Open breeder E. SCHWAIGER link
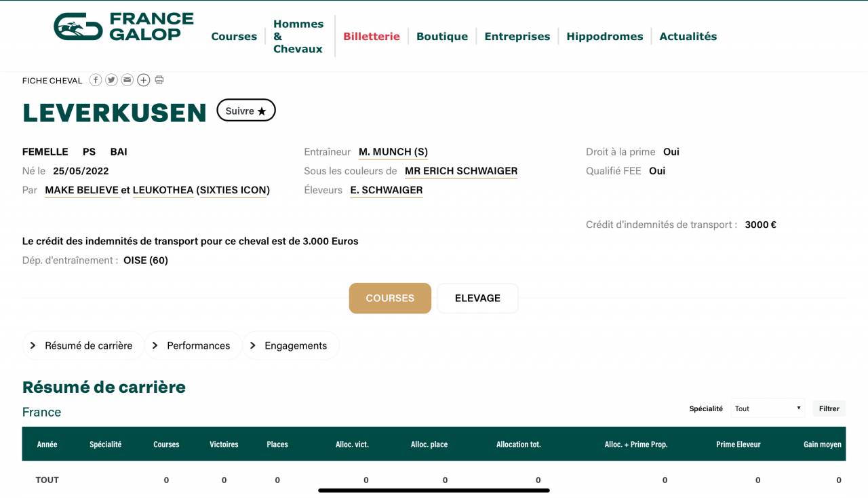 387,190
